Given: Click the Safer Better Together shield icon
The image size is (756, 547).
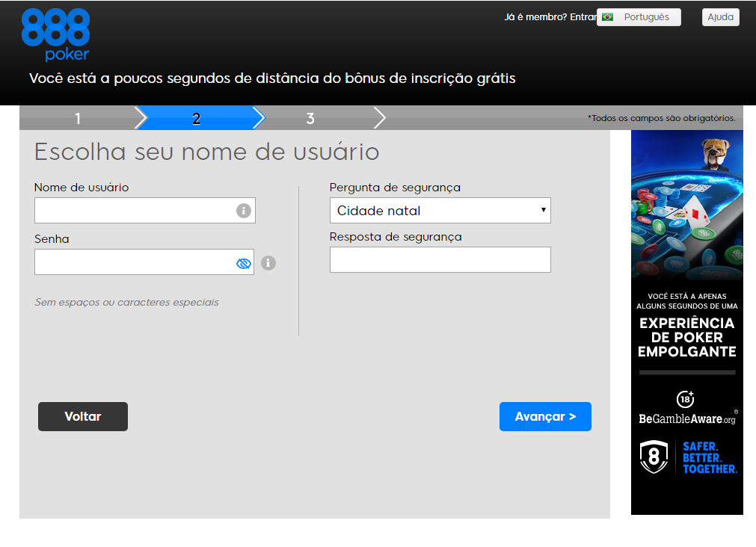Looking at the screenshot, I should coord(654,457).
